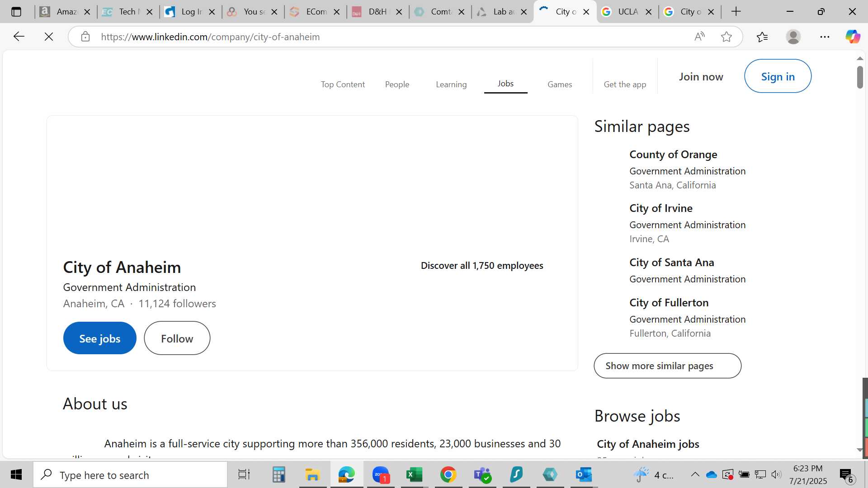Click the scrollbar down arrow
Image resolution: width=868 pixels, height=488 pixels.
point(859,450)
